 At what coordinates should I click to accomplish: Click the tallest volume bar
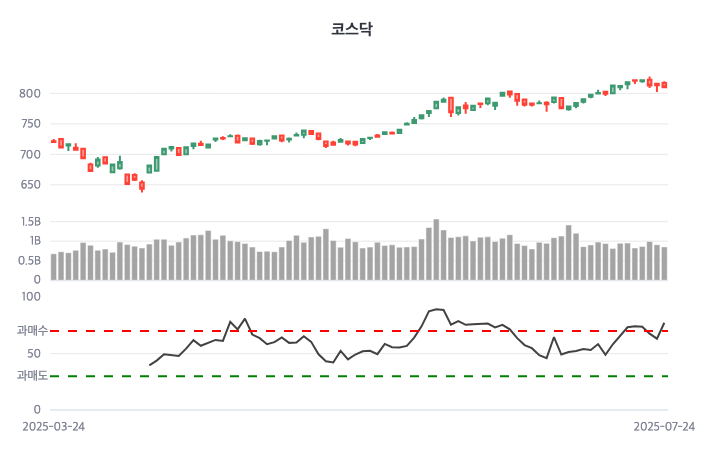pos(436,249)
